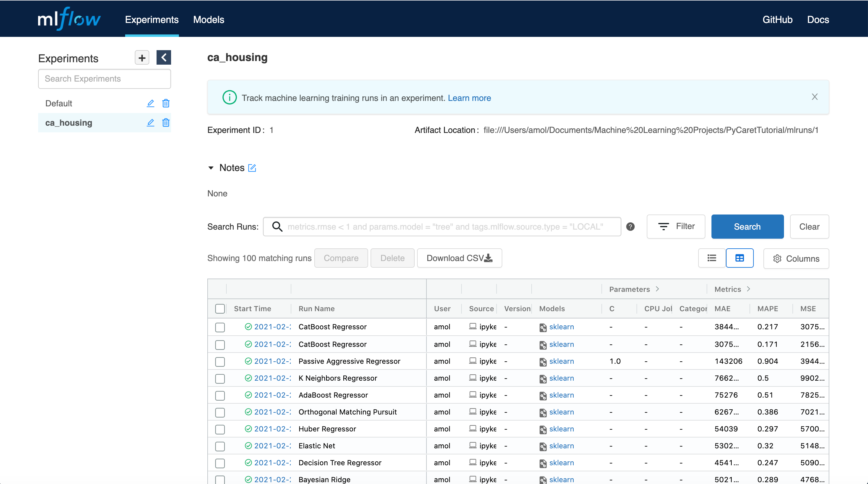Click the Delete runs button
The height and width of the screenshot is (484, 868).
(393, 258)
